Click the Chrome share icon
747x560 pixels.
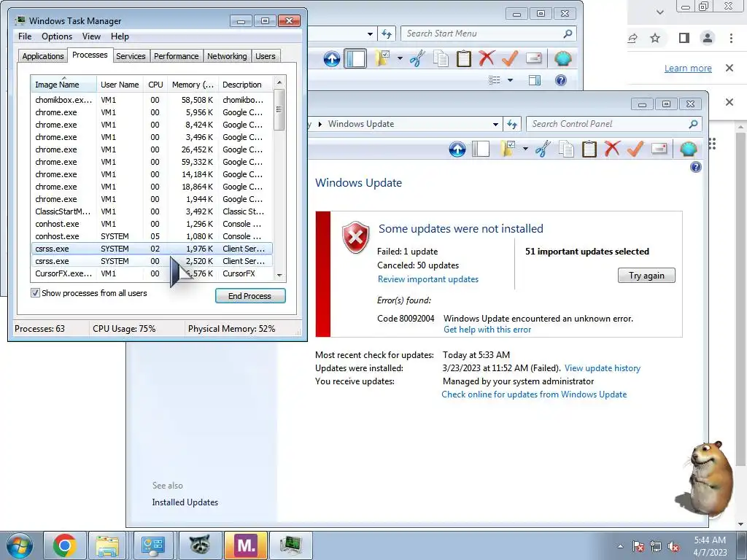coord(632,38)
